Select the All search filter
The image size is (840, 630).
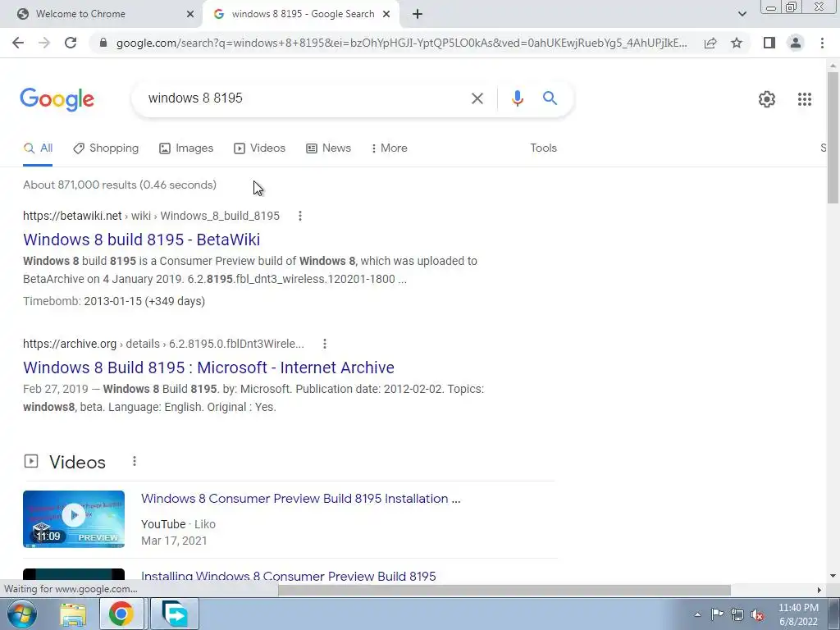[x=38, y=148]
